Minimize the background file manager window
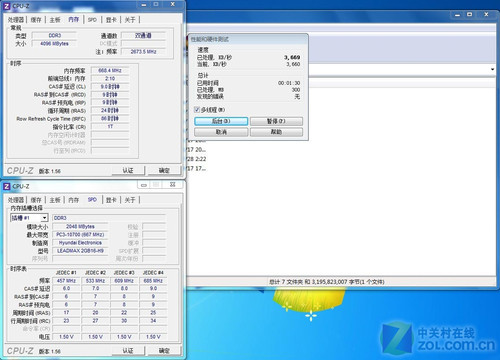Screen dimensions: 500x360 click(x=457, y=15)
